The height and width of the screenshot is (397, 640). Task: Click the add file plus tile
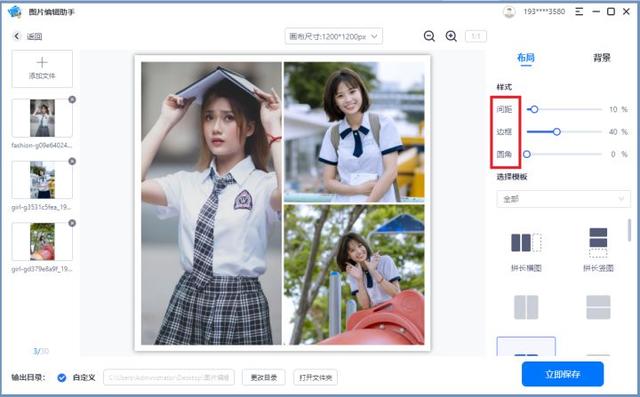click(42, 69)
